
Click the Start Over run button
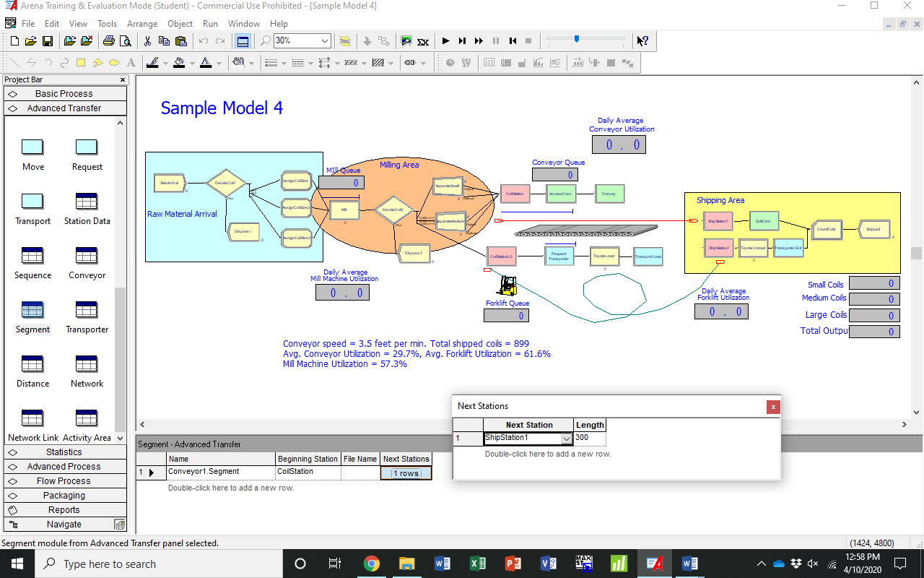513,41
